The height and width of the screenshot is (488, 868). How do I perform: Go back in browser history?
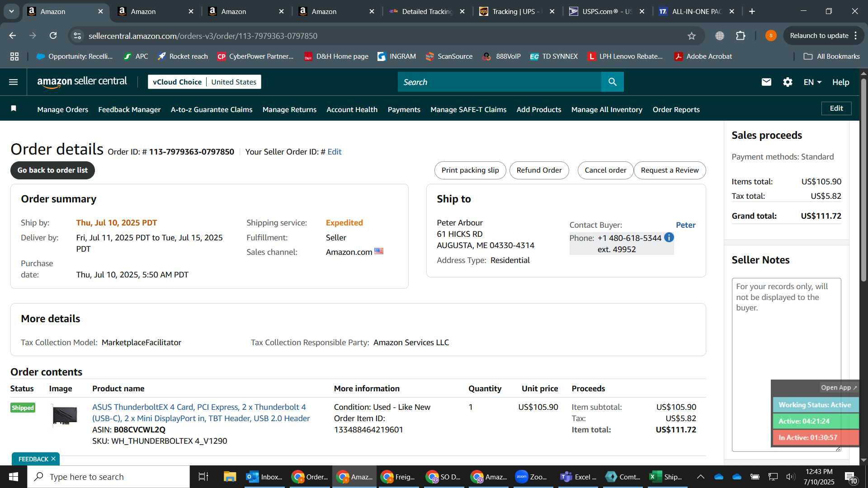tap(13, 36)
